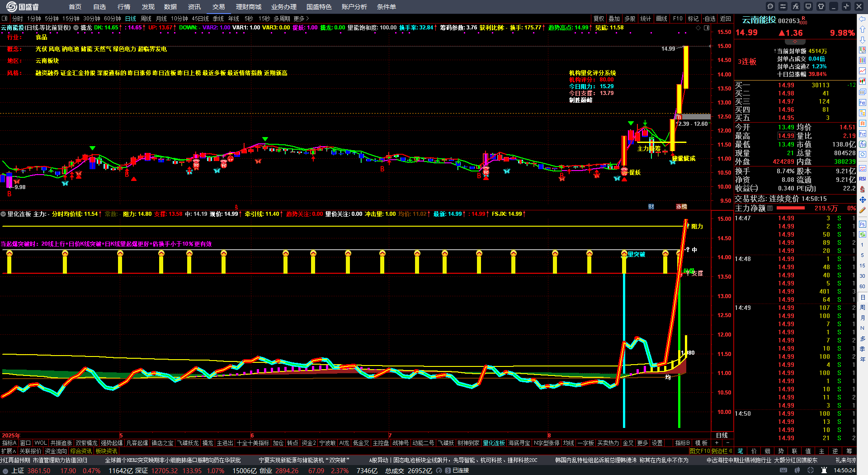The height and width of the screenshot is (475, 868).
Task: Open the 国盛特色 menu
Action: pyautogui.click(x=319, y=7)
